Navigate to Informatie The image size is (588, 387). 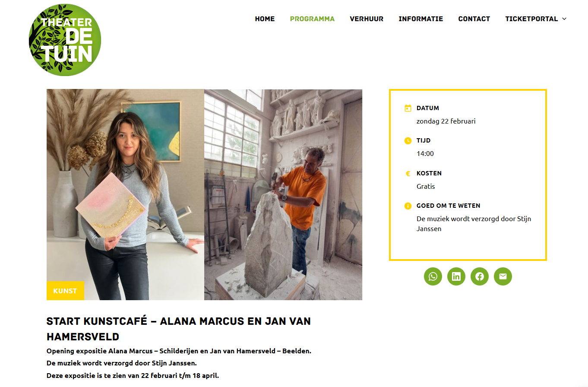tap(421, 19)
